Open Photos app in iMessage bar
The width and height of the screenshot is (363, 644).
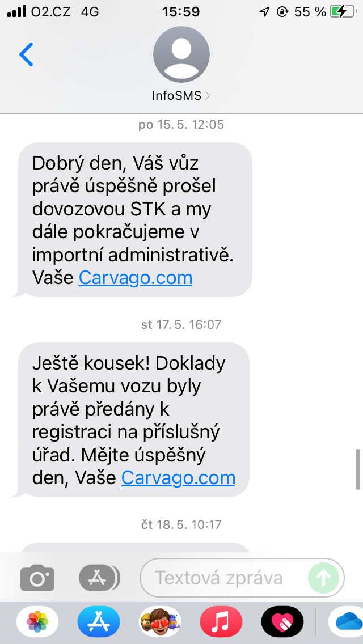[37, 621]
